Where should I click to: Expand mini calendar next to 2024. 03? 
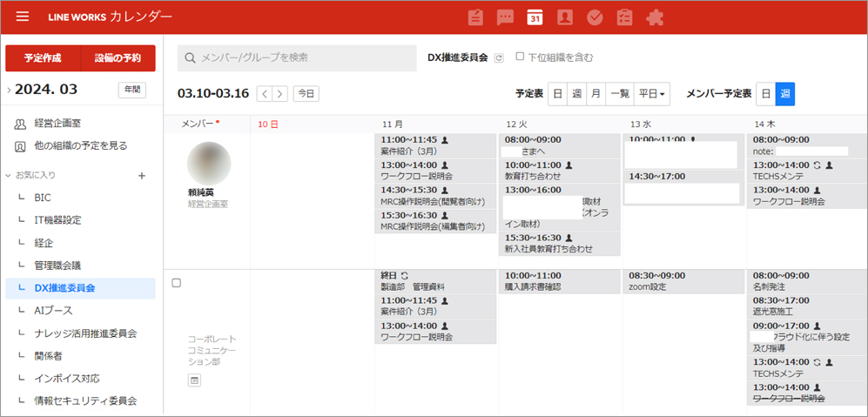(9, 90)
